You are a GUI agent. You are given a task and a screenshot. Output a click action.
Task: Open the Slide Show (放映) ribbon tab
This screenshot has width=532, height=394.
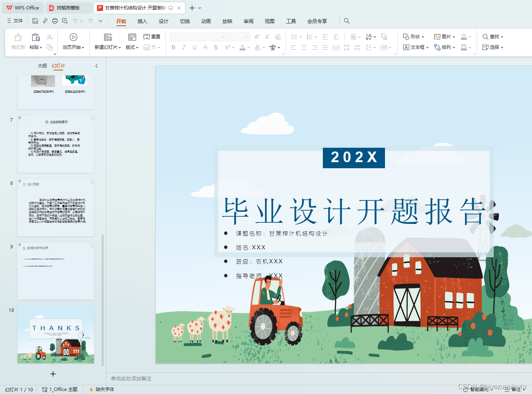(x=227, y=21)
